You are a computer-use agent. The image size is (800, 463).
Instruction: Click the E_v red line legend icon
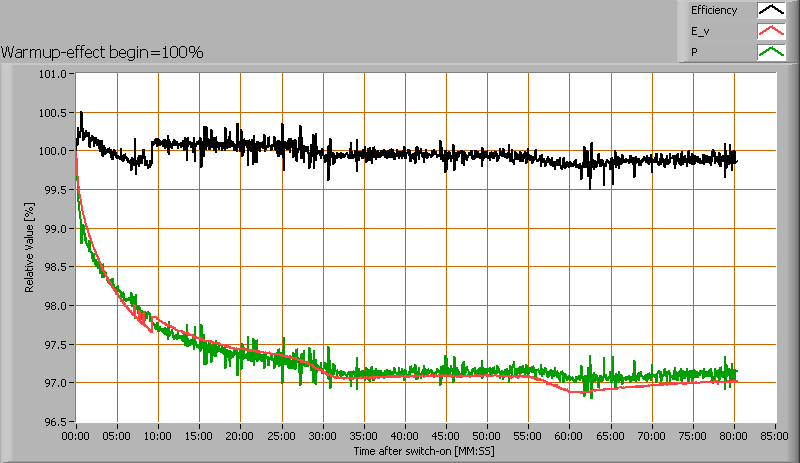771,32
